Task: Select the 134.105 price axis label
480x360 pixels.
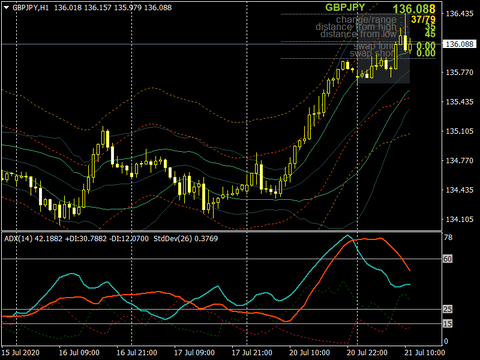Action: (459, 219)
